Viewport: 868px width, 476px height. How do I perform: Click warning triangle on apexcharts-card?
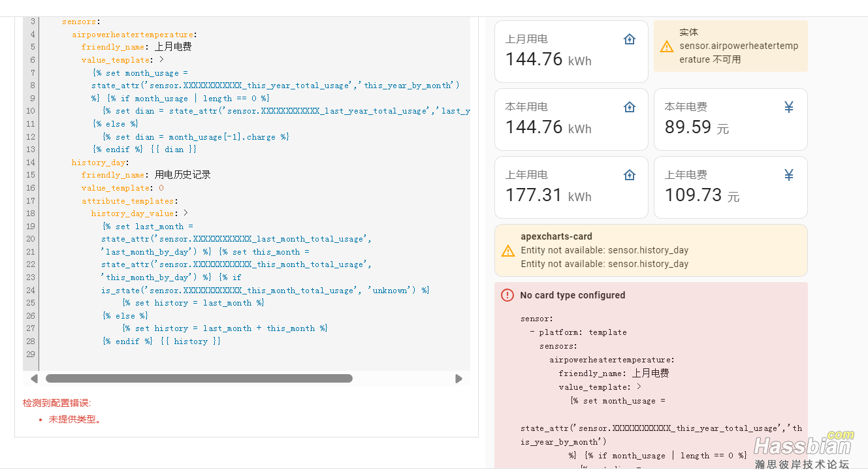(x=507, y=251)
